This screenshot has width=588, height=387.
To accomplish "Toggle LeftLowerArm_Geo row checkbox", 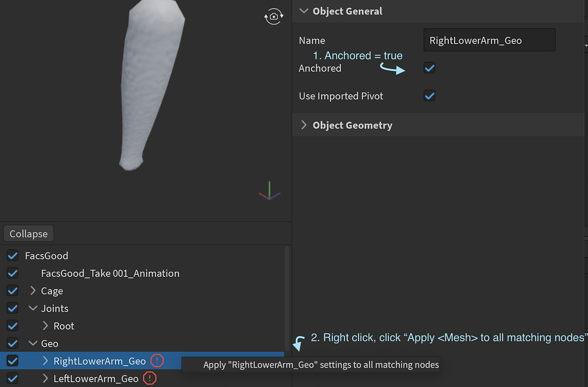I will (x=12, y=378).
